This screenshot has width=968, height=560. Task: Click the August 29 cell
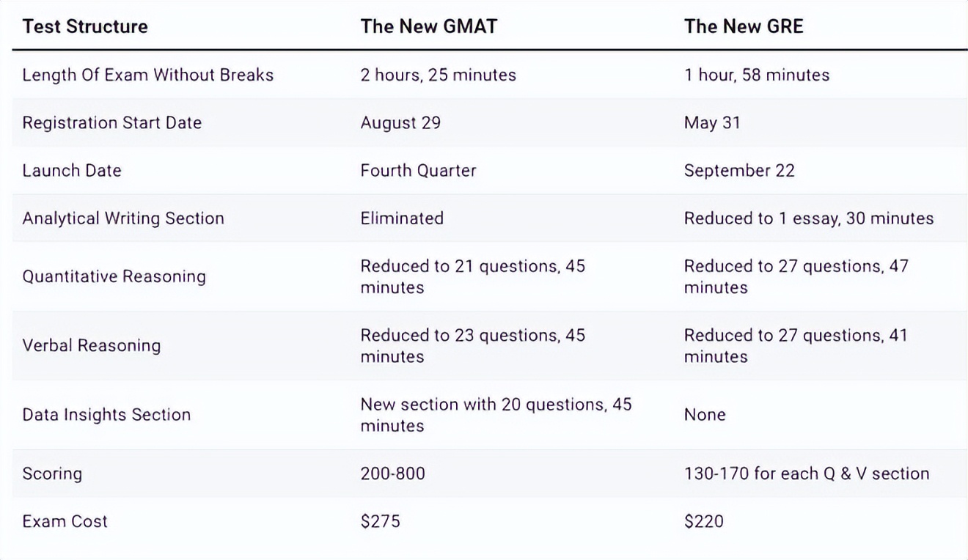400,122
